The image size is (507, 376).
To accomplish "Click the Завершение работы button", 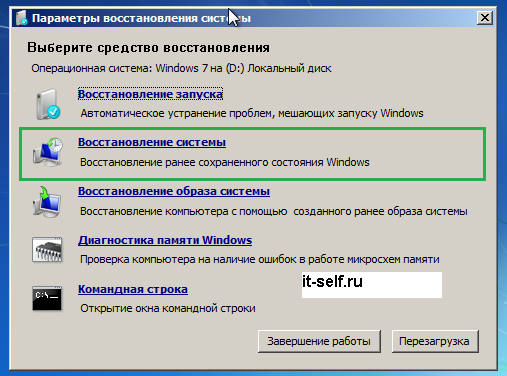I will coord(319,341).
